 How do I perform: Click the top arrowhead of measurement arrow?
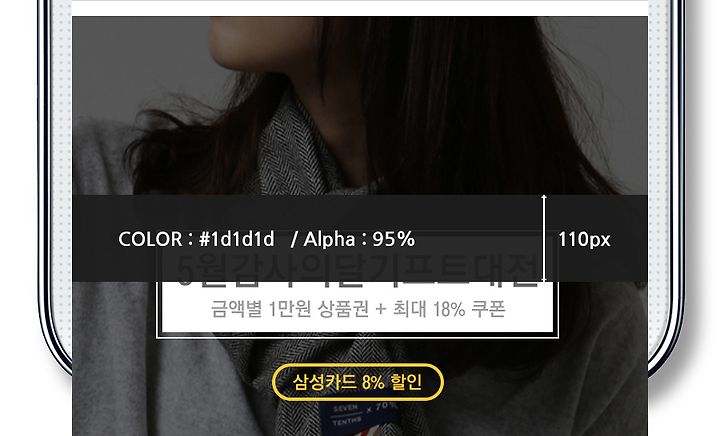pyautogui.click(x=544, y=197)
